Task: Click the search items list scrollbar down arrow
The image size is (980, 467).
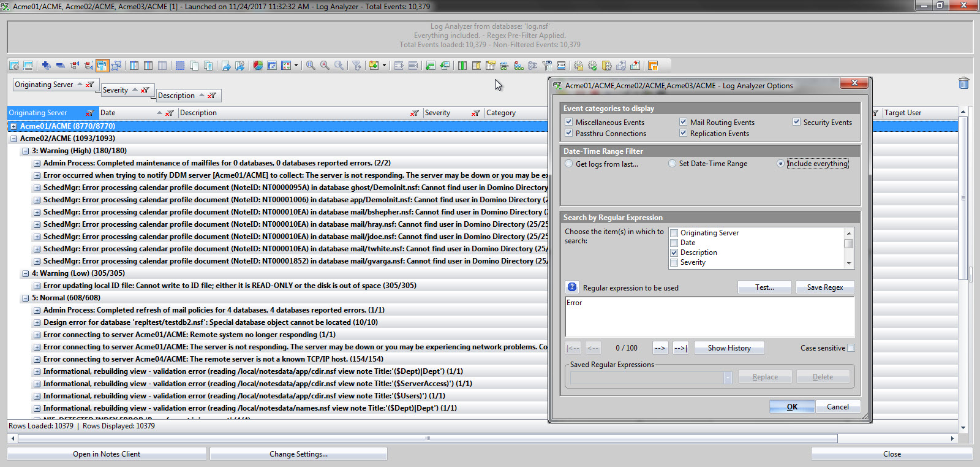Action: [849, 264]
